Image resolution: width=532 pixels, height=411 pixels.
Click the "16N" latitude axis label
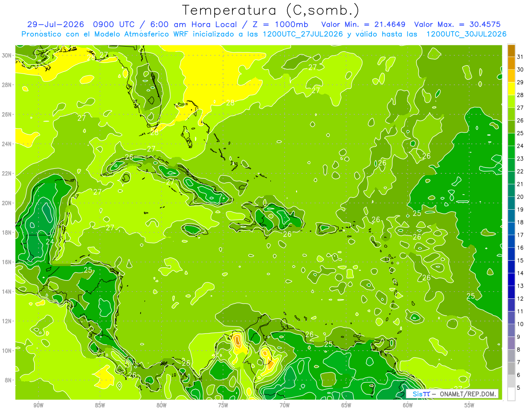(8, 262)
